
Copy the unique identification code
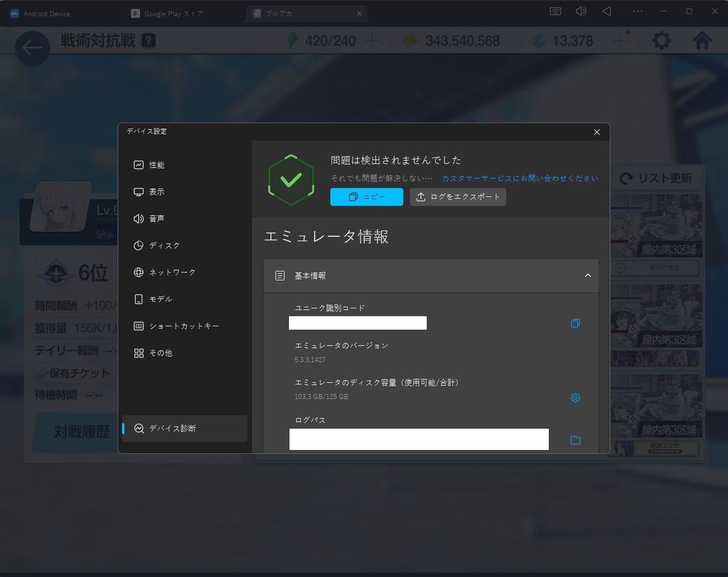click(x=575, y=323)
